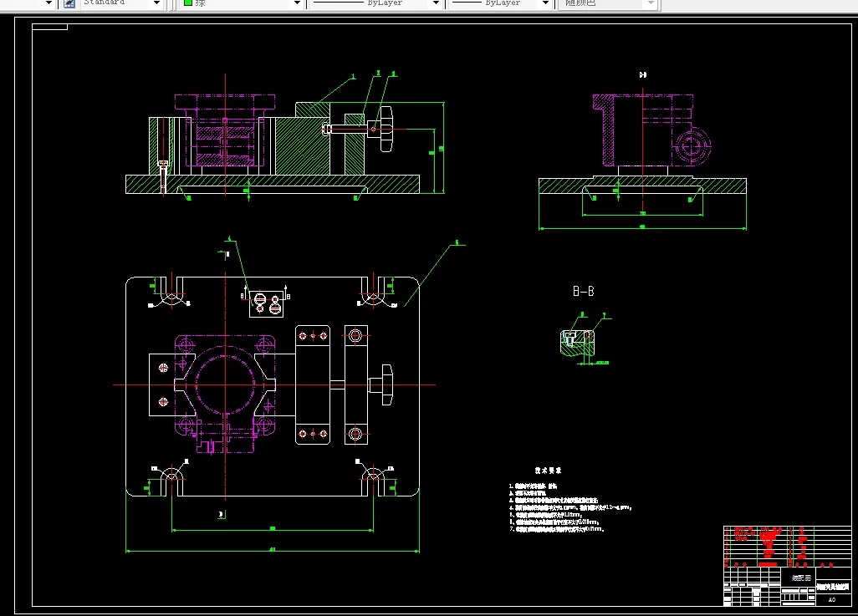This screenshot has width=858, height=616.
Task: Click the text style manager icon beside Standard
Action: pos(69,3)
